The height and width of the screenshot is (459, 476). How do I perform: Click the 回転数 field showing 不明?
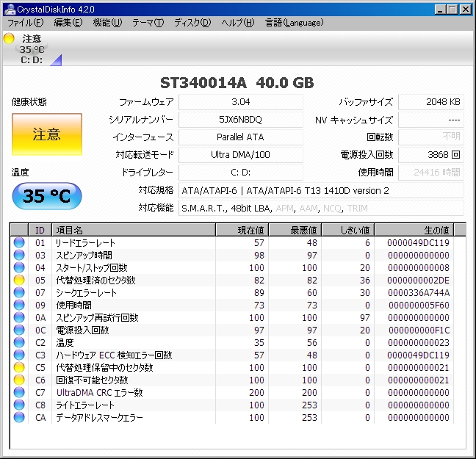tap(431, 137)
